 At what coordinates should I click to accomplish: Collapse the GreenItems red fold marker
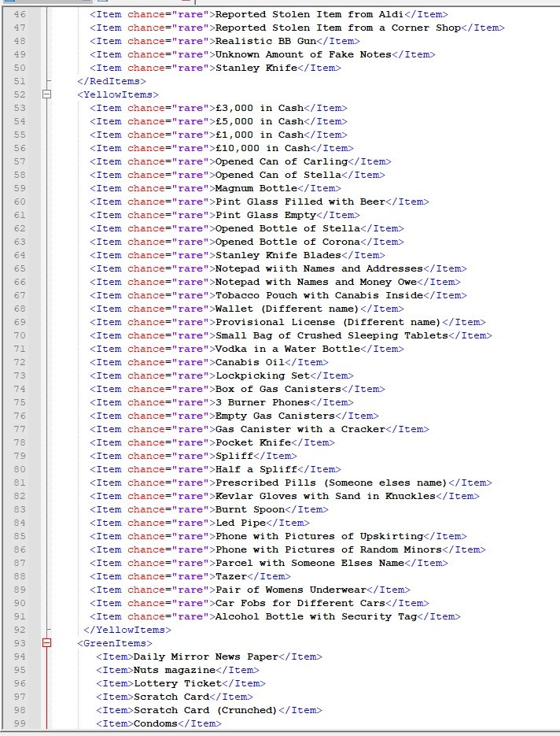pos(47,643)
